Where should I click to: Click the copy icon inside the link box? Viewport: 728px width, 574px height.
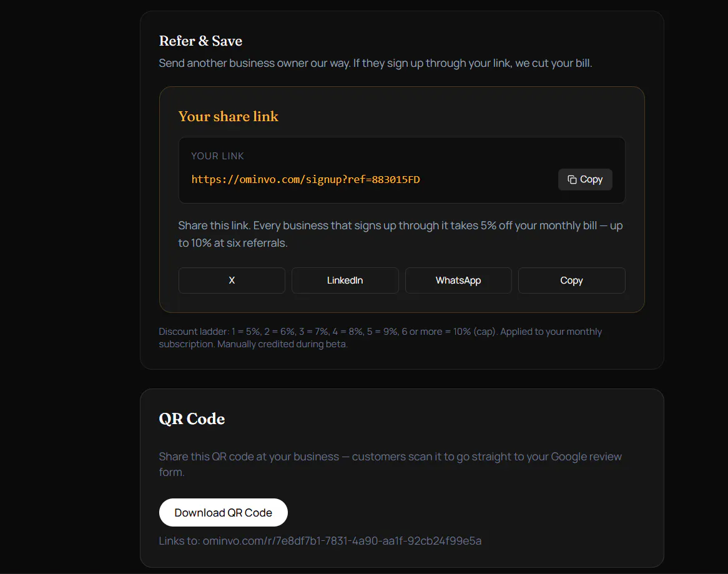point(572,180)
